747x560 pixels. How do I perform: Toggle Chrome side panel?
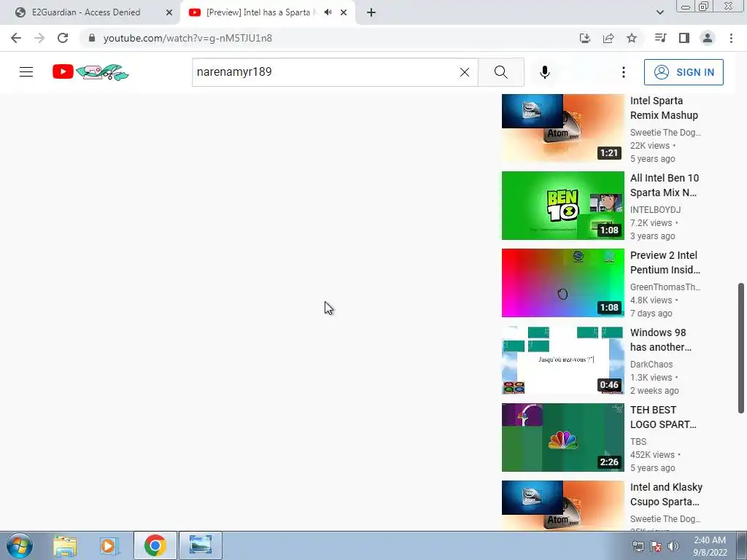pos(684,38)
